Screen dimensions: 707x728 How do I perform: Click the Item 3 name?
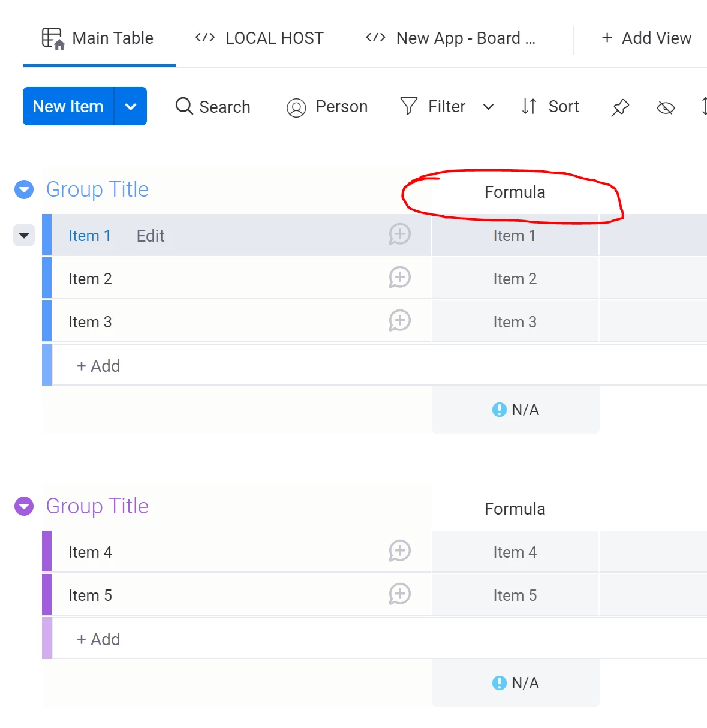tap(90, 322)
